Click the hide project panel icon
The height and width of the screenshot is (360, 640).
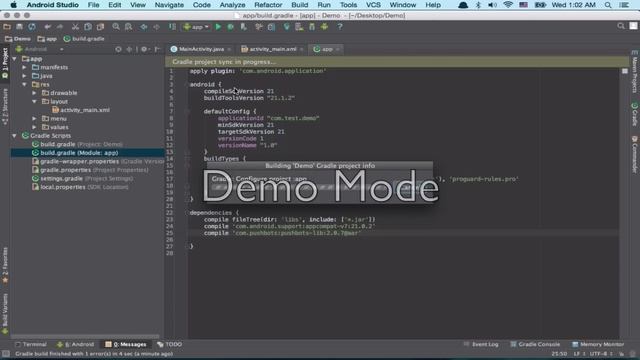pos(158,49)
